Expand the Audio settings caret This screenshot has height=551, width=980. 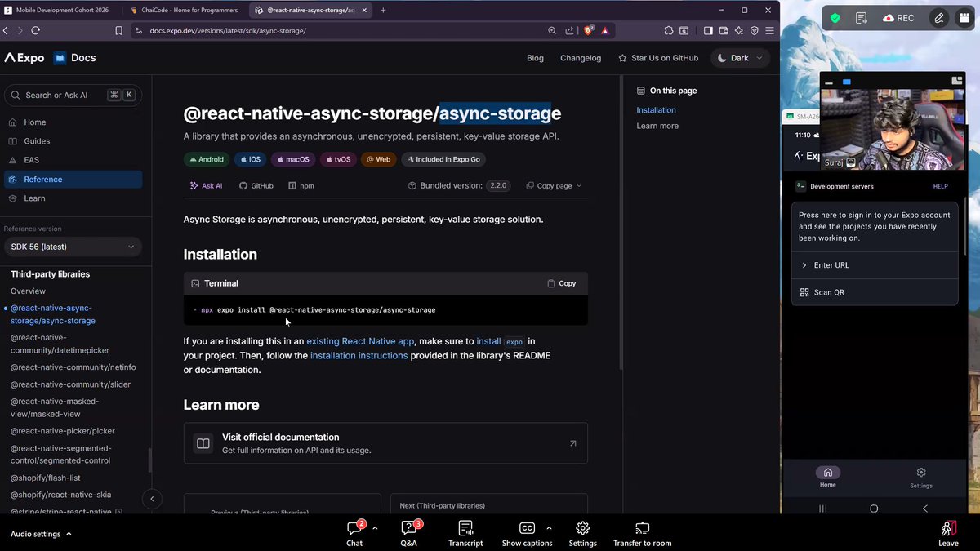[69, 534]
